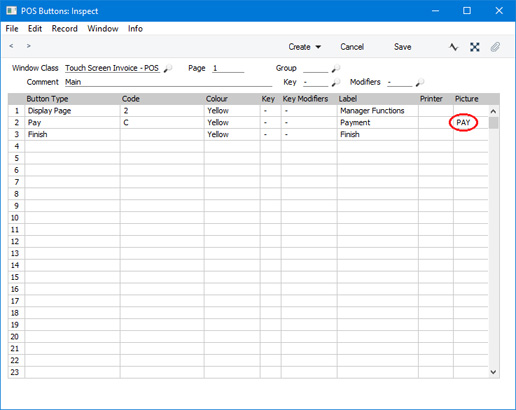Viewport: 516px width, 410px height.
Task: Click the Page number input field
Action: point(228,68)
